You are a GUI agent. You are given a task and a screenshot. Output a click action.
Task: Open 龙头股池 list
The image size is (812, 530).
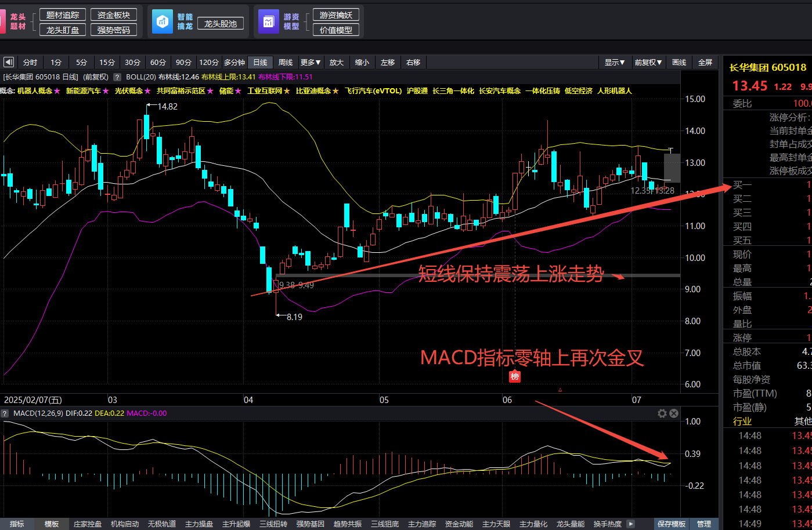pos(221,24)
